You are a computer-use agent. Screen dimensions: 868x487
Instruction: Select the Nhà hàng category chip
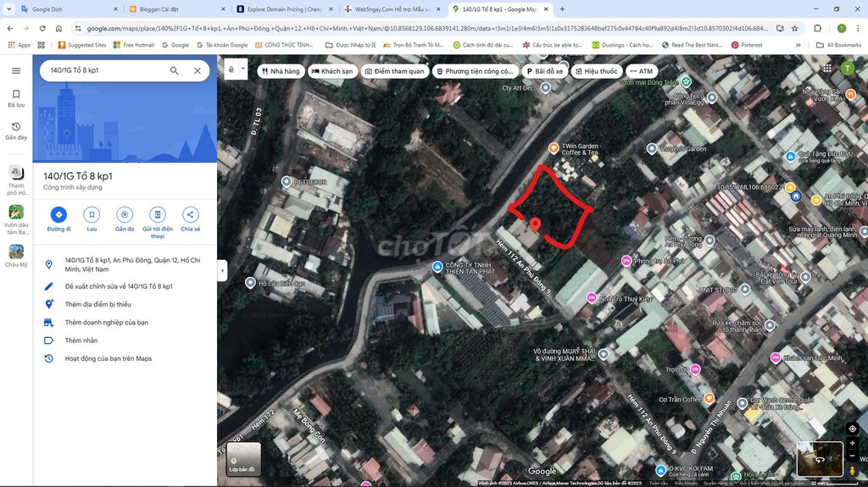[x=281, y=71]
